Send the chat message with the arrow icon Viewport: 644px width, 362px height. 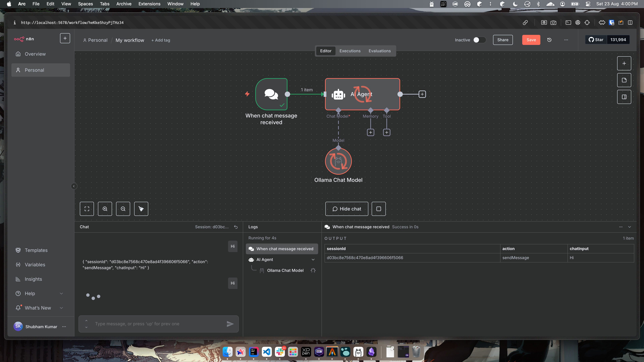point(230,324)
